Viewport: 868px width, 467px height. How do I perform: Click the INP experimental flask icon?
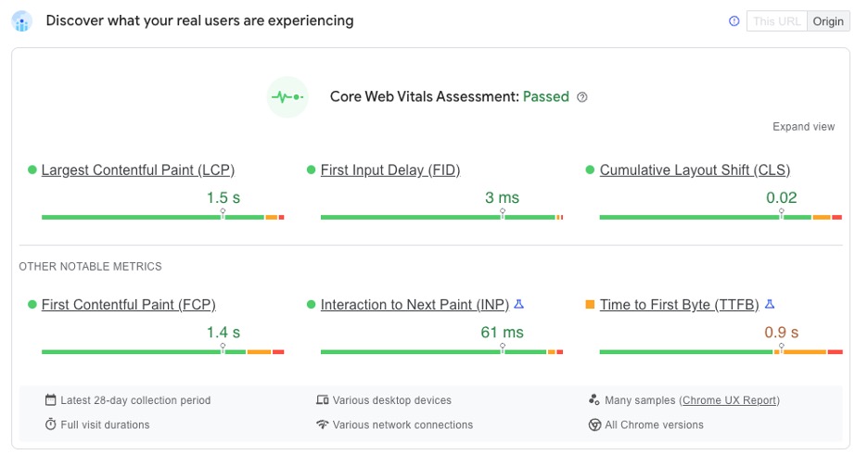pyautogui.click(x=519, y=305)
